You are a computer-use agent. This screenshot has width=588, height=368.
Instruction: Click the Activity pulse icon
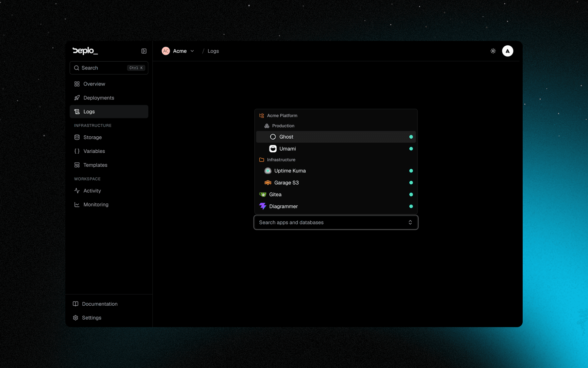coord(77,191)
